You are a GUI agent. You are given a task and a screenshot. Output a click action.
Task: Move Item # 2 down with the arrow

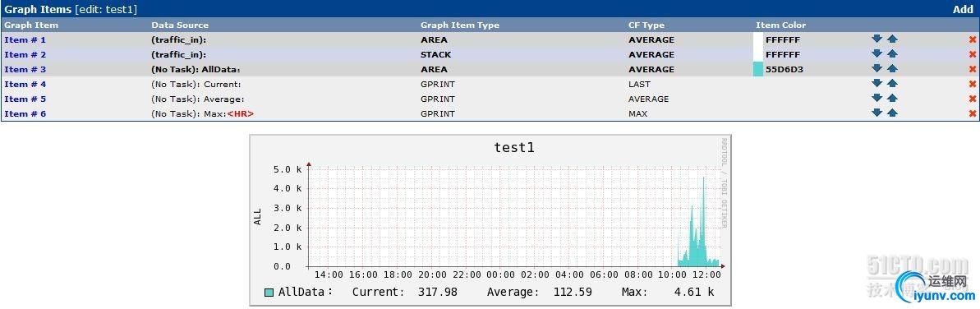(876, 53)
